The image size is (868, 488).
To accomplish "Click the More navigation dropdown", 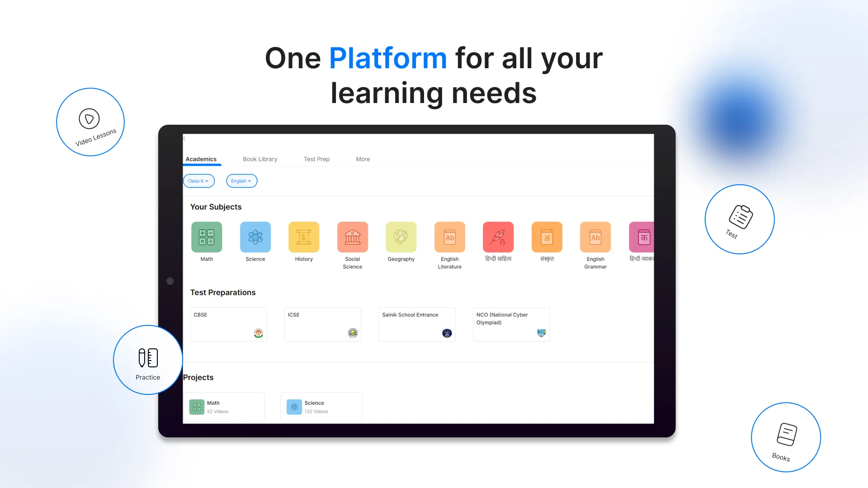I will click(x=363, y=159).
